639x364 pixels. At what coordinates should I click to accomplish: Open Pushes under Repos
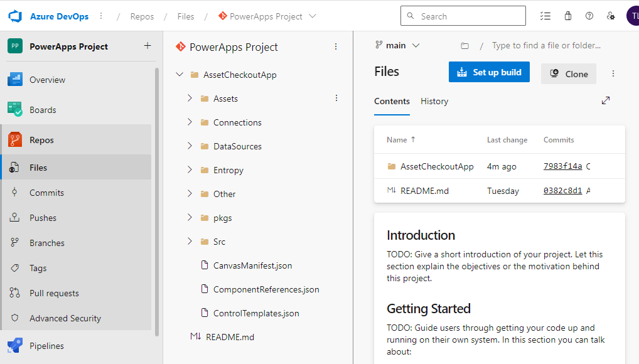tap(77, 218)
